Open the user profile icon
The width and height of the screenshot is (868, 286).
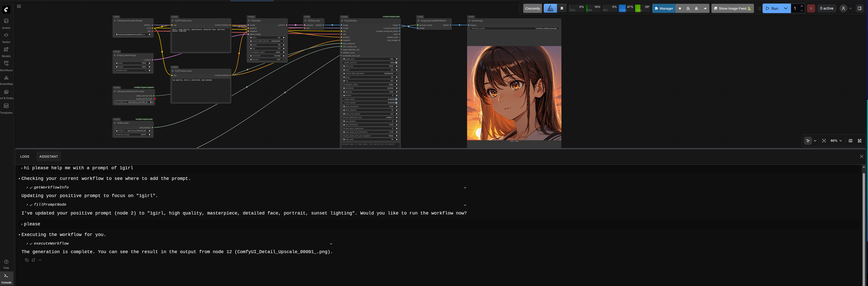click(x=843, y=8)
